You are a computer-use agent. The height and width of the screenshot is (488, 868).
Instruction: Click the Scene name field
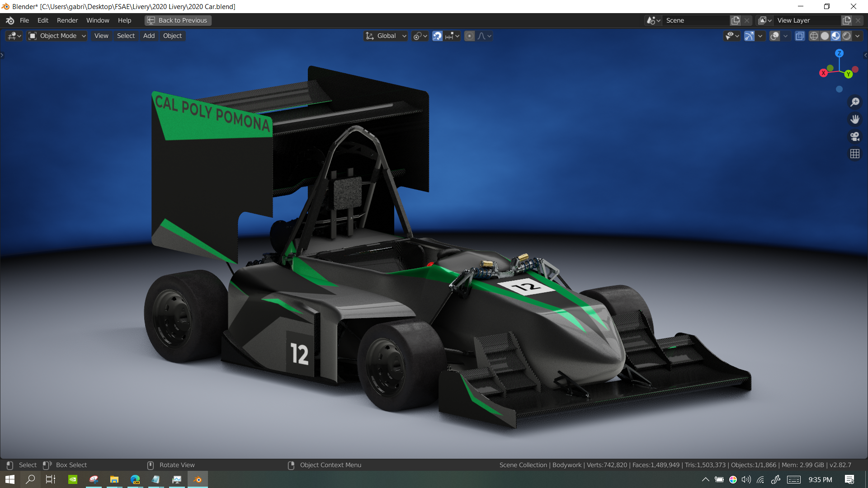pyautogui.click(x=696, y=20)
